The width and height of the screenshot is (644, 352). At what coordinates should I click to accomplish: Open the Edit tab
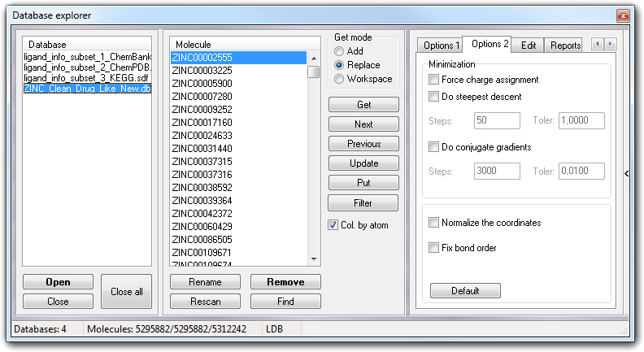click(528, 46)
